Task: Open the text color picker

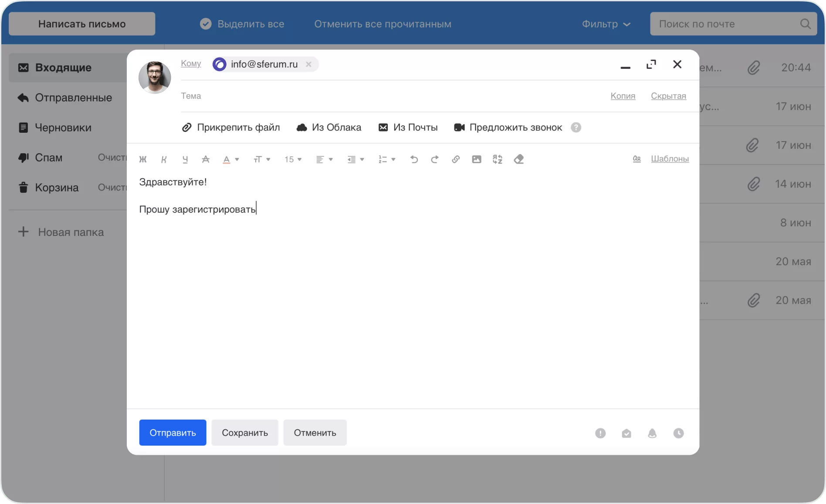Action: click(231, 159)
